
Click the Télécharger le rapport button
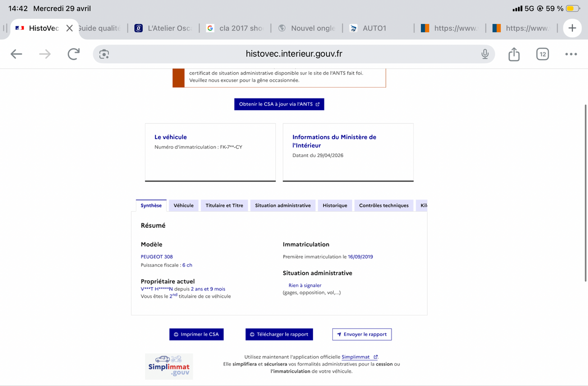click(x=279, y=334)
